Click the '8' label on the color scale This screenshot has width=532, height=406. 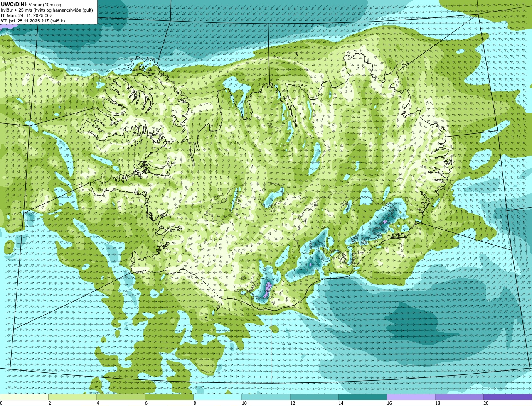[195, 403]
